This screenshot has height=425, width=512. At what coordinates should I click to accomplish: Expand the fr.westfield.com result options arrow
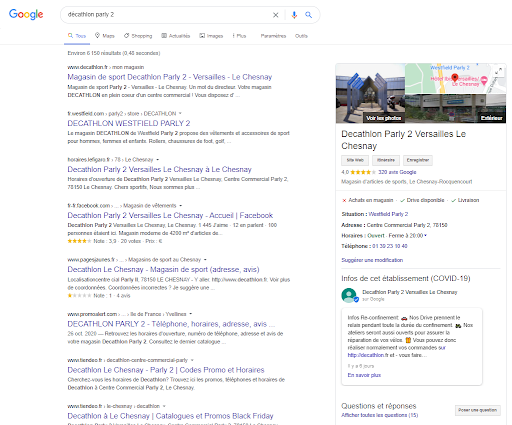180,113
